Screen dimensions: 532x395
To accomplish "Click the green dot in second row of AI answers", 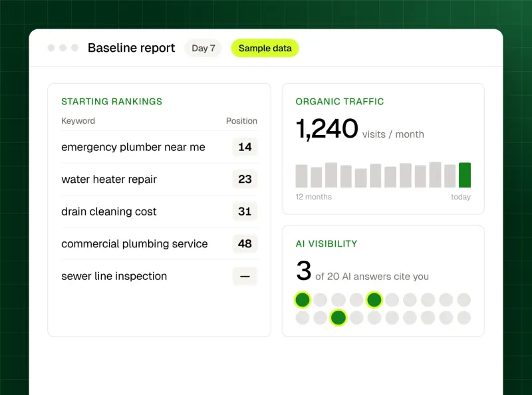I will 338,318.
